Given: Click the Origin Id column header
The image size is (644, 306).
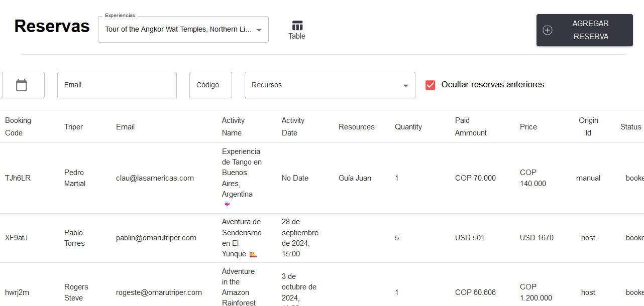Looking at the screenshot, I should pyautogui.click(x=588, y=126).
